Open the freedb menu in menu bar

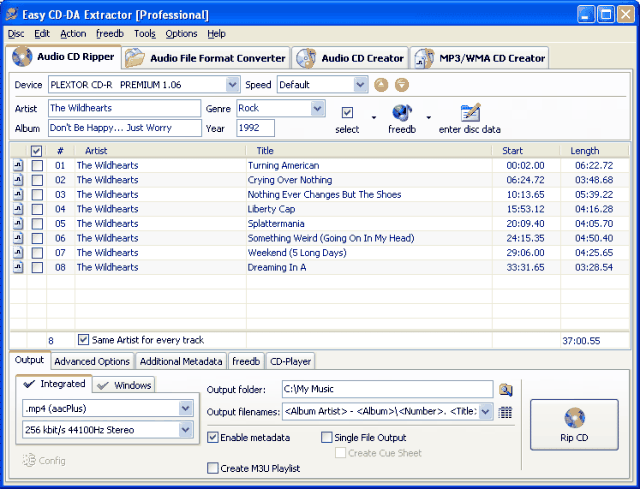click(x=110, y=34)
